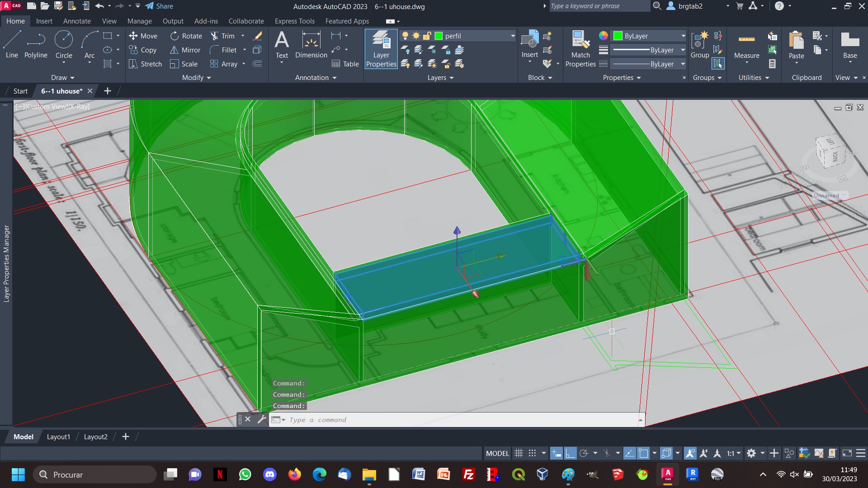868x488 pixels.
Task: Select the Circle tool
Action: point(64,45)
